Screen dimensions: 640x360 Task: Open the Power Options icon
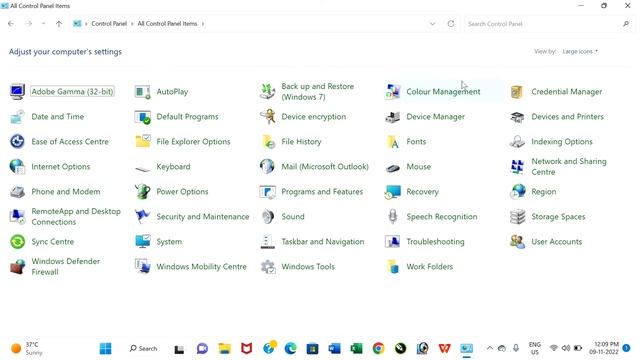coord(142,191)
